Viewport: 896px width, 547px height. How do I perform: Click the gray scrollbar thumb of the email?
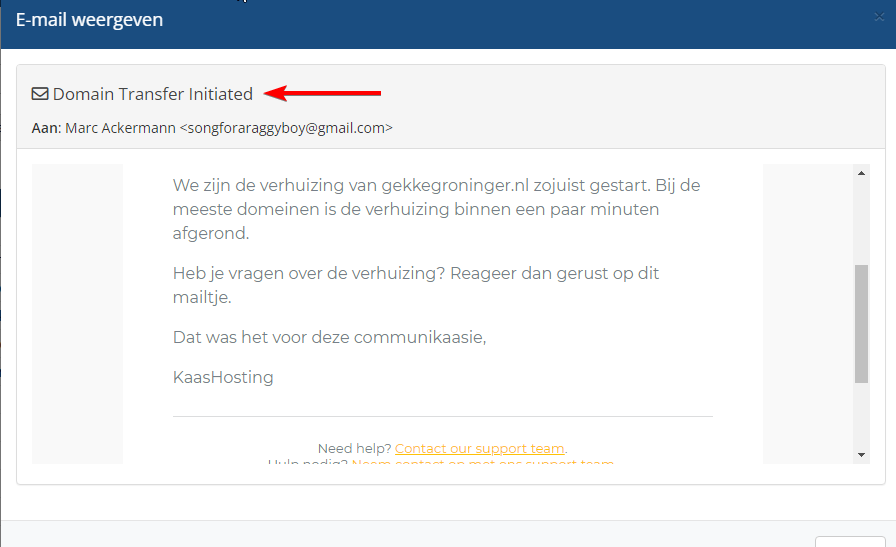click(x=861, y=323)
